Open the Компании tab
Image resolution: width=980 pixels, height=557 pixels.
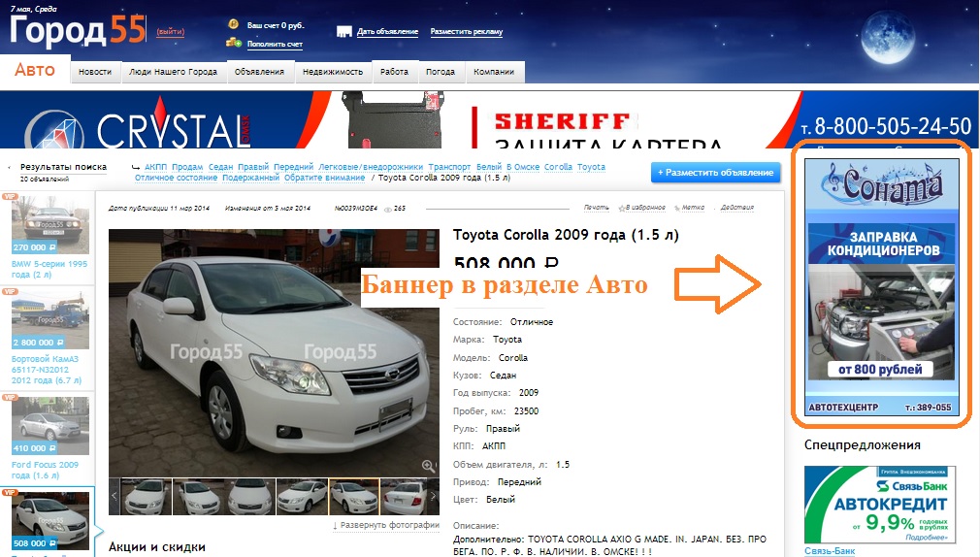click(494, 72)
